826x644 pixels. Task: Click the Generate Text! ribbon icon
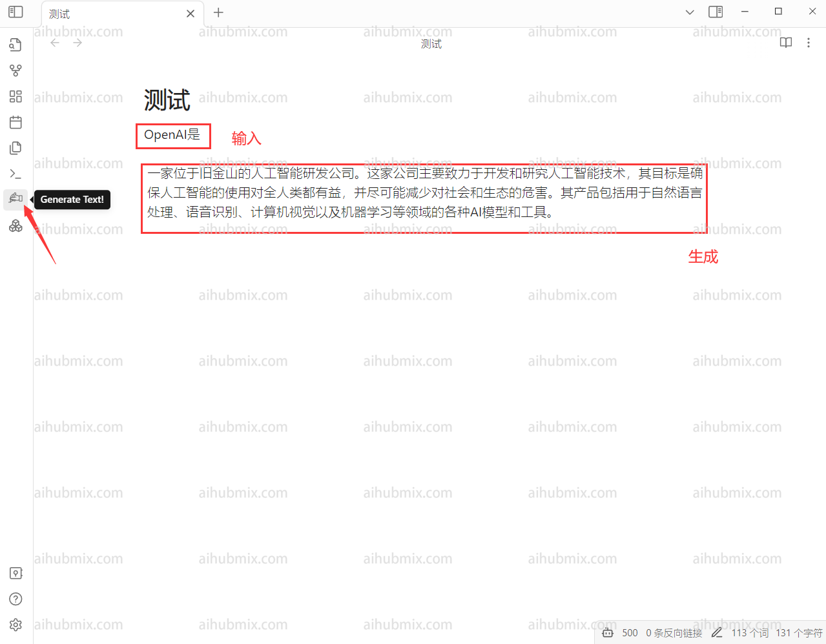point(16,198)
